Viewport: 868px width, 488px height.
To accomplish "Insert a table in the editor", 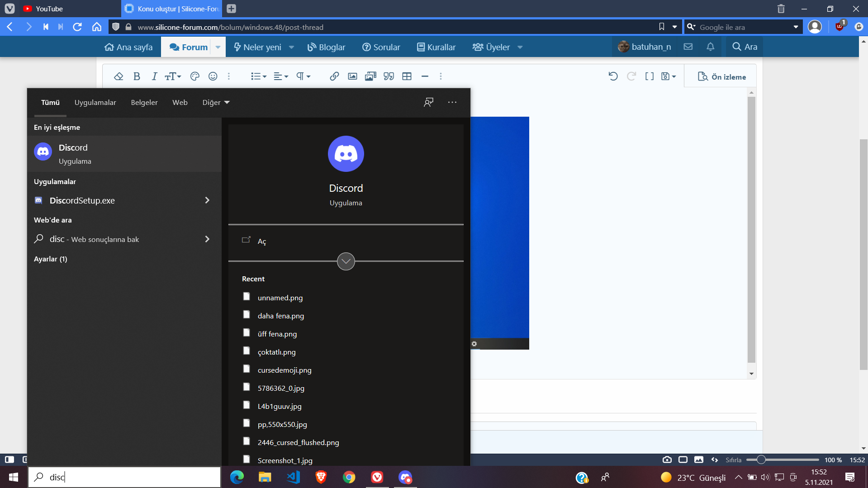I will click(x=407, y=76).
